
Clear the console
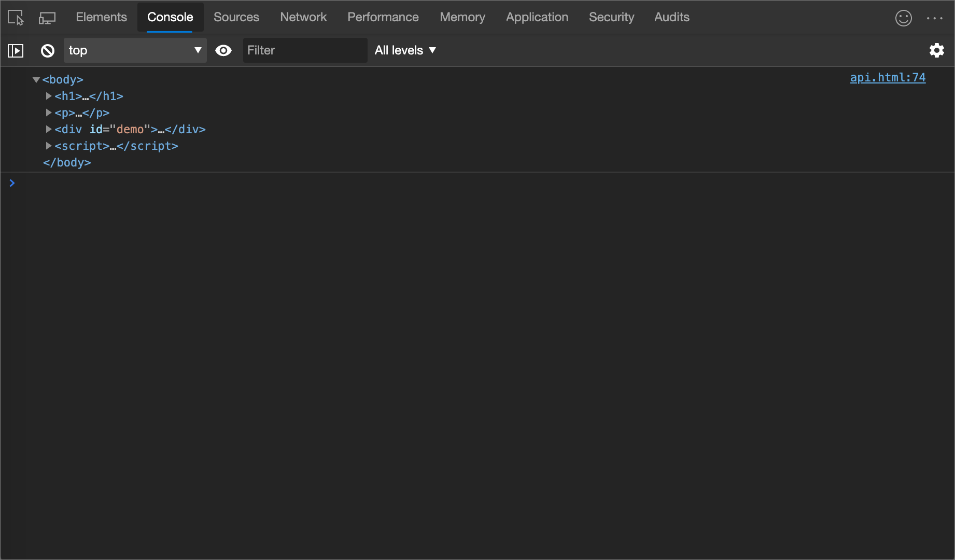click(47, 50)
